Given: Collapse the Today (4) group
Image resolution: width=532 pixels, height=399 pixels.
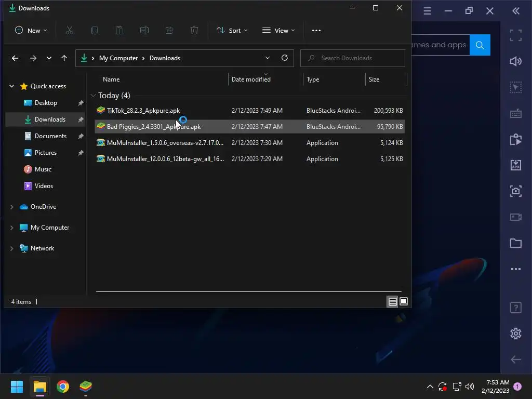Looking at the screenshot, I should pyautogui.click(x=94, y=96).
